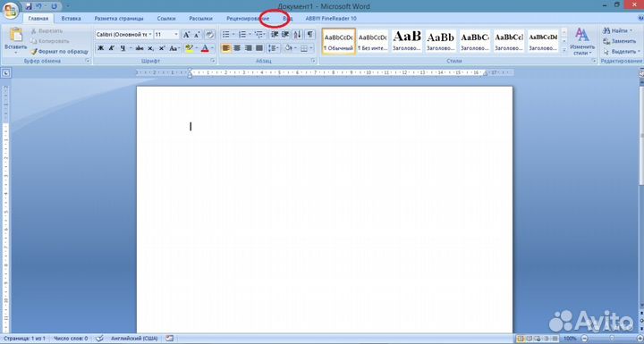Toggle subscript formatting

click(151, 48)
